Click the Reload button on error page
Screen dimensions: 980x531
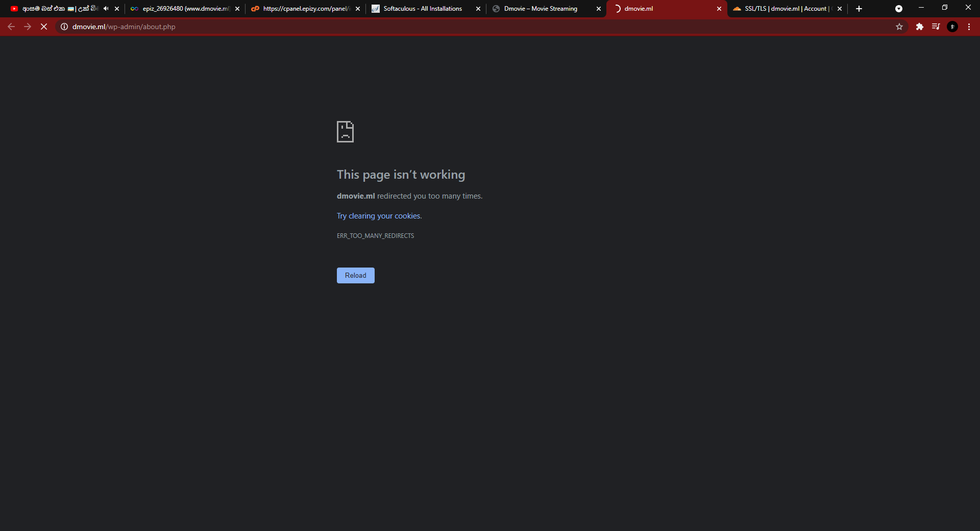[355, 276]
